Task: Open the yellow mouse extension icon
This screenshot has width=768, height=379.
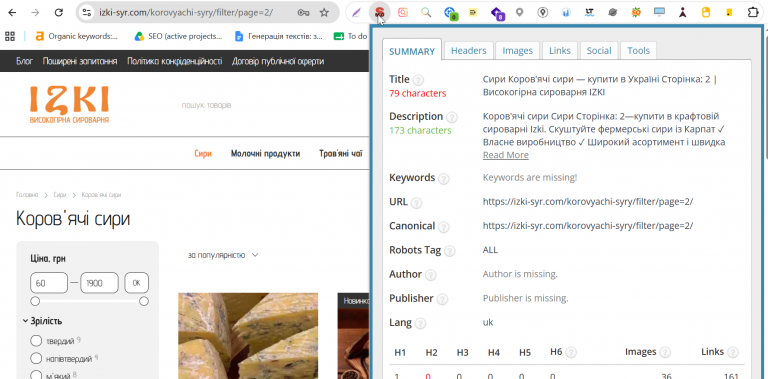Action: click(706, 13)
